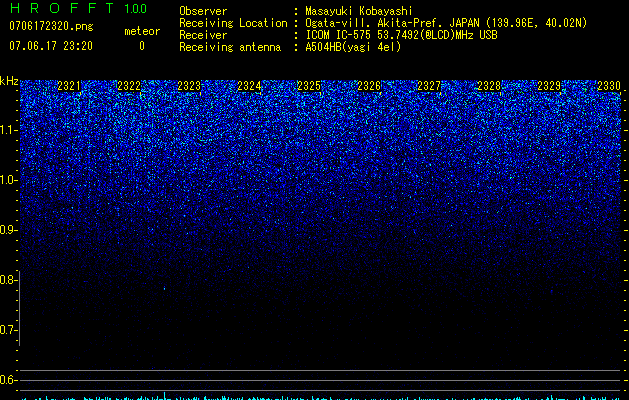Click time marker 2321
The width and height of the screenshot is (629, 400).
(69, 86)
